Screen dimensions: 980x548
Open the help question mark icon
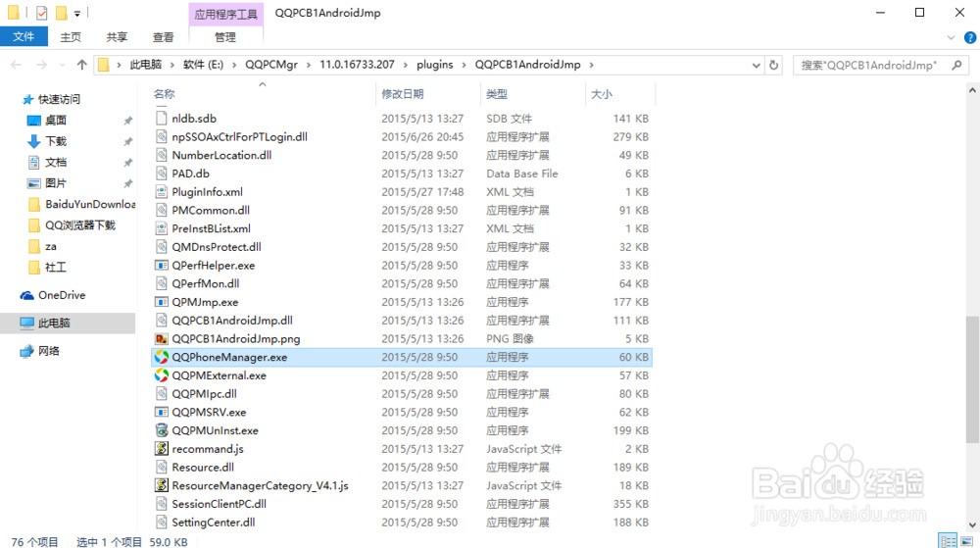[x=970, y=38]
